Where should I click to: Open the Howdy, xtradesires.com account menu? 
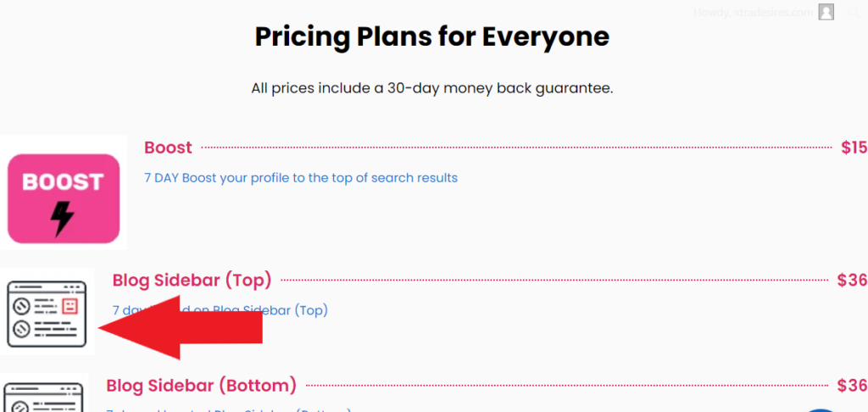[753, 13]
